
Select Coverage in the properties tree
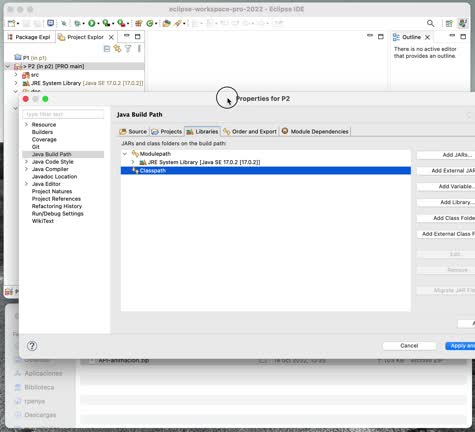(44, 139)
